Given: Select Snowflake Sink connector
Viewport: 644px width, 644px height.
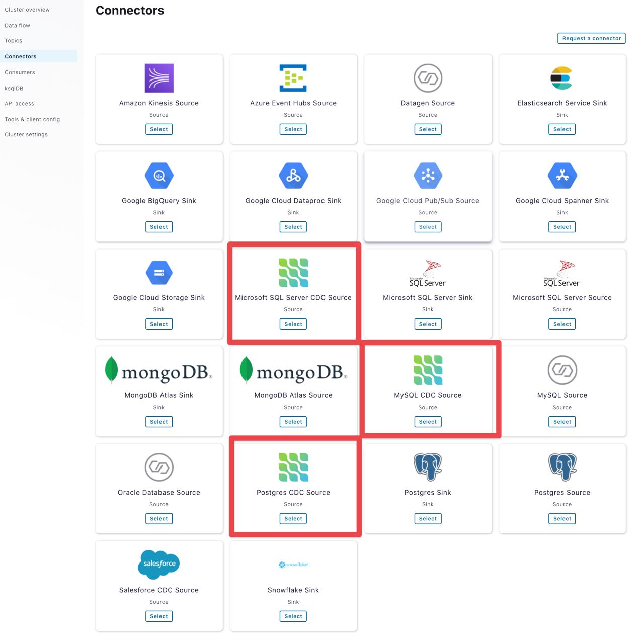Looking at the screenshot, I should (x=293, y=616).
